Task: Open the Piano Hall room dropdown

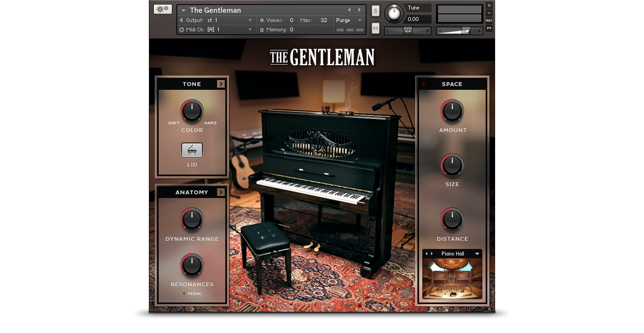Action: point(477,254)
